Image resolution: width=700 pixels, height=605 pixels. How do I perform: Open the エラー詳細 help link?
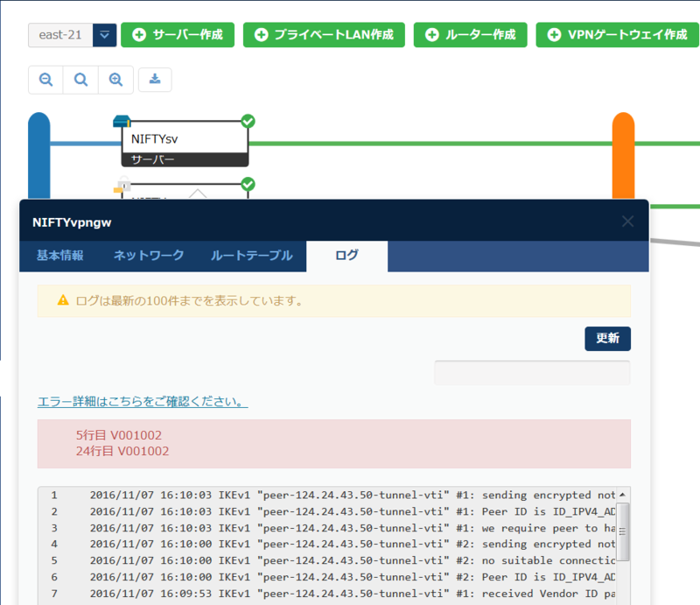(143, 402)
